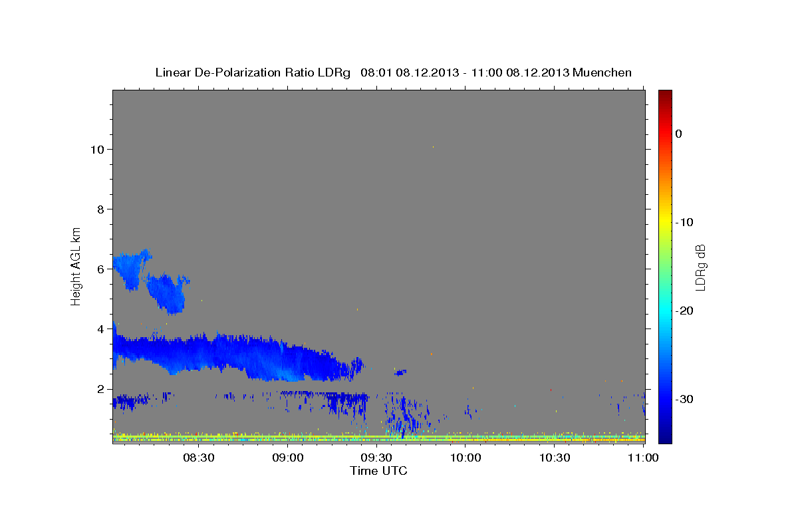Click the colorbar '-10' value label
This screenshot has width=798, height=532.
684,222
